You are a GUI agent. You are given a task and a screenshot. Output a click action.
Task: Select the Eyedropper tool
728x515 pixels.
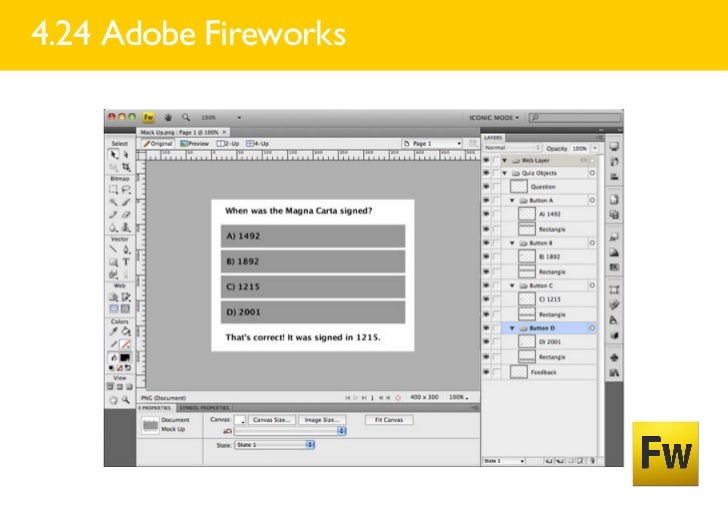[114, 332]
